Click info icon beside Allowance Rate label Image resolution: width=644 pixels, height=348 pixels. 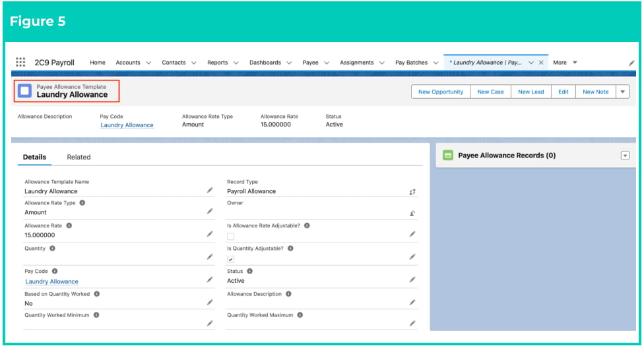(x=69, y=225)
